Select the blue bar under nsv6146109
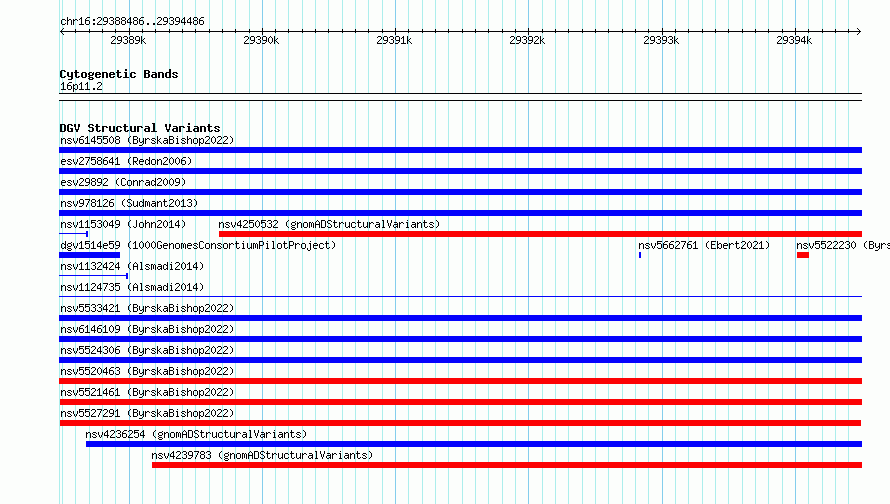890x504 pixels. (460, 339)
